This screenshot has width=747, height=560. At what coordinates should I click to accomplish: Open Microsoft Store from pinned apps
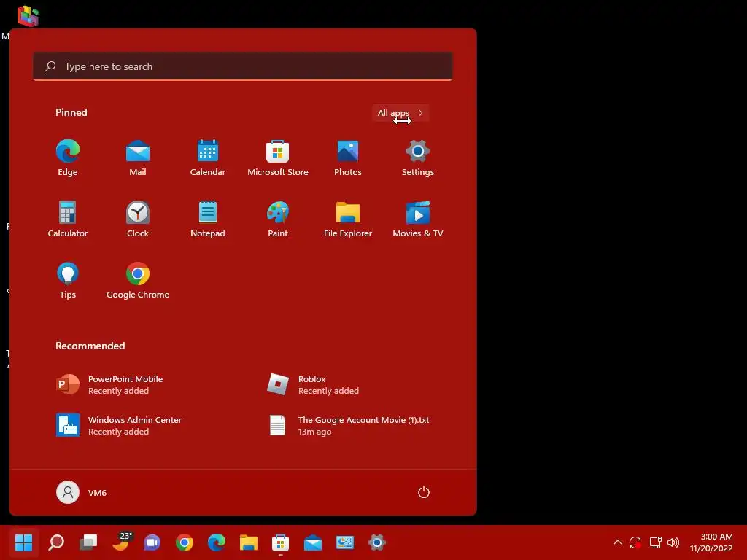[x=278, y=158]
